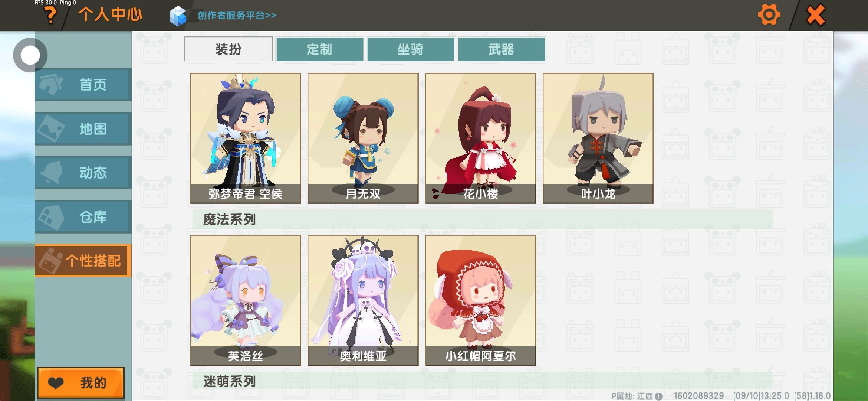
Task: Switch to the 坐骑 mounts tab
Action: [411, 49]
